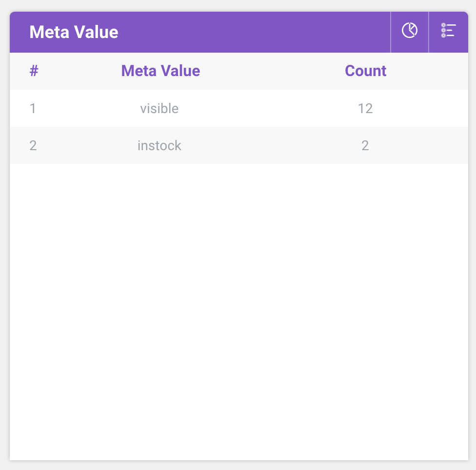The height and width of the screenshot is (470, 476).
Task: Select the visible meta value cell
Action: [159, 108]
